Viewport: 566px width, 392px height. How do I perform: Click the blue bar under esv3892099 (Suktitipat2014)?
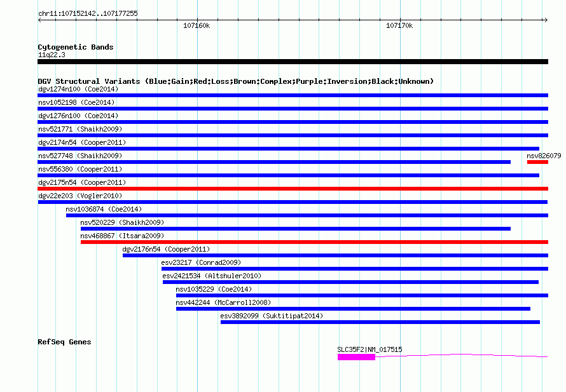pos(380,322)
